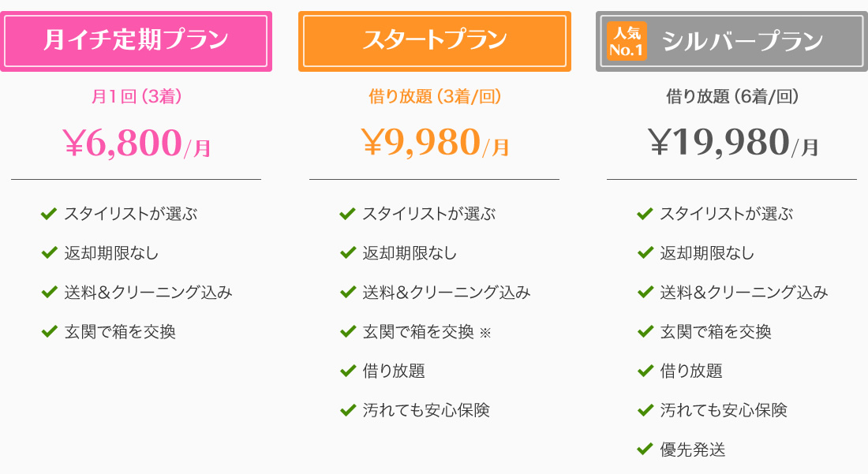Viewport: 868px width, 474px height.
Task: Click the 月1回(3着) subtitle
Action: [x=137, y=96]
